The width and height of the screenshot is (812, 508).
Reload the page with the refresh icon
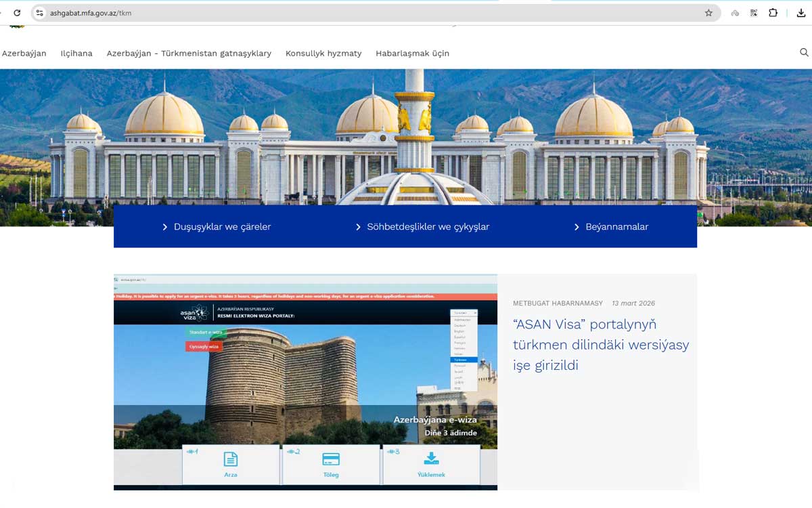tap(17, 13)
